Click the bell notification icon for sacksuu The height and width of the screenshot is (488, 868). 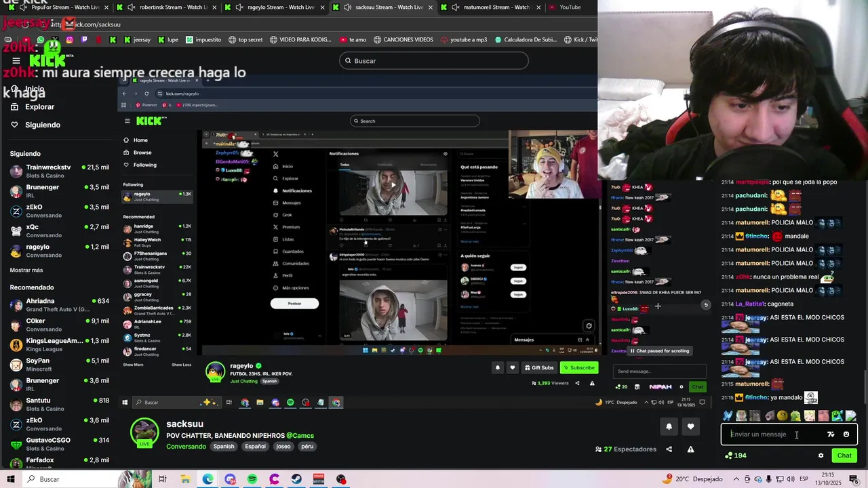pyautogui.click(x=669, y=426)
